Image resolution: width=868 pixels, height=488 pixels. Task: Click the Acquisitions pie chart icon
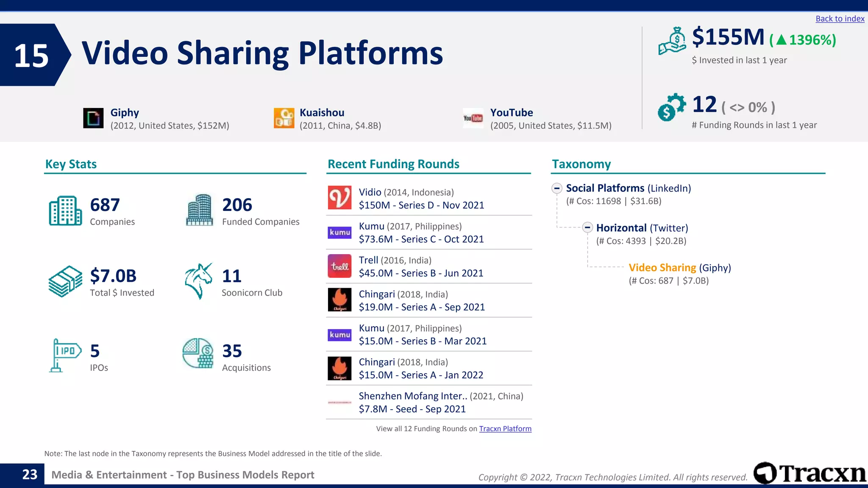[198, 353]
